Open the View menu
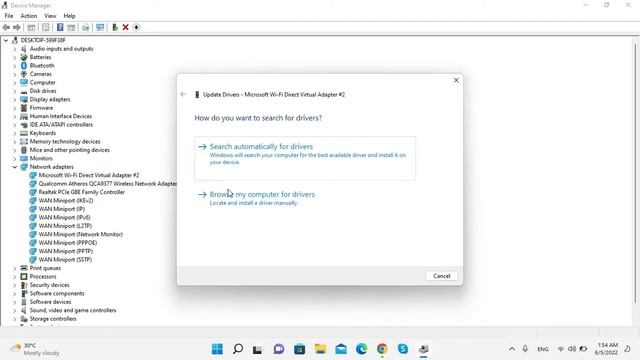Viewport: 640px width, 360px height. point(50,16)
